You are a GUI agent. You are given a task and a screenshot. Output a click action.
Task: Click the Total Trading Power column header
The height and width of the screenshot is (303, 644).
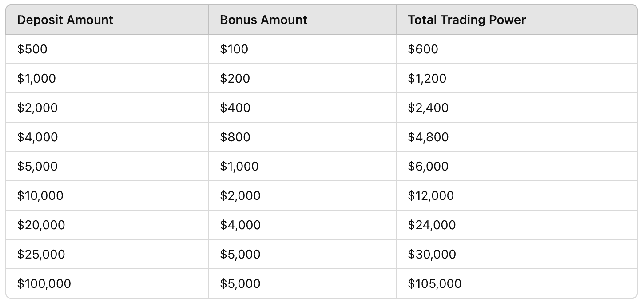(x=466, y=20)
